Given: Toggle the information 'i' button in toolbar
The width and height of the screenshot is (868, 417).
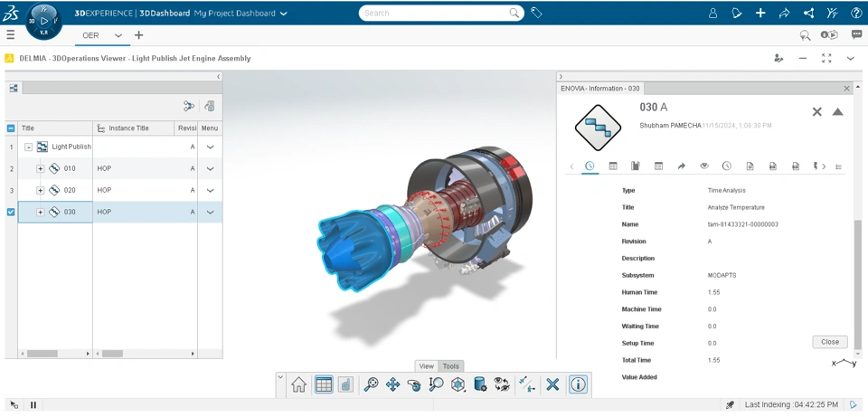Looking at the screenshot, I should pos(578,384).
